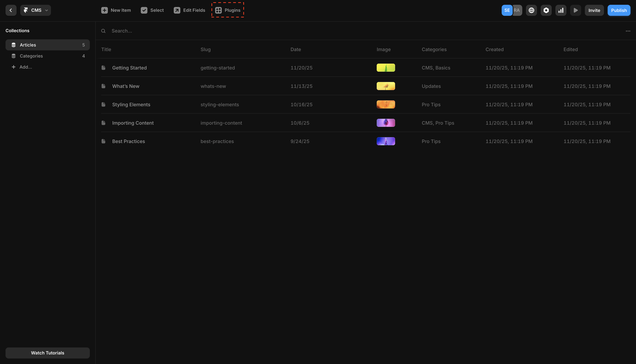
Task: Open site analytics via bar chart icon
Action: point(561,10)
